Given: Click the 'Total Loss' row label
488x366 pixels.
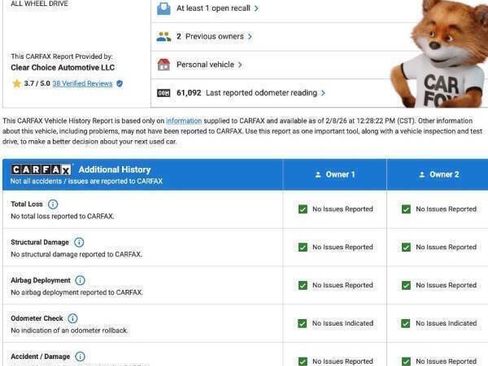Looking at the screenshot, I should 27,204.
